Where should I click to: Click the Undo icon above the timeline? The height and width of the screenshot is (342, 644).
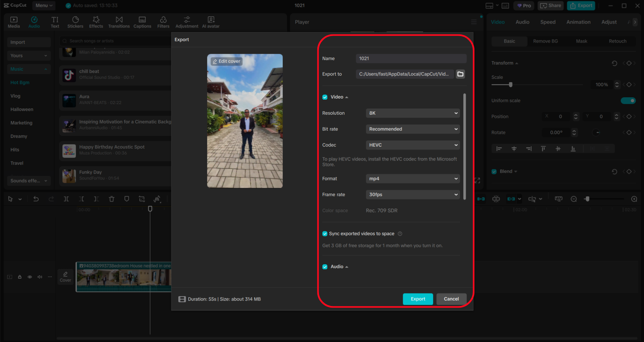point(36,199)
